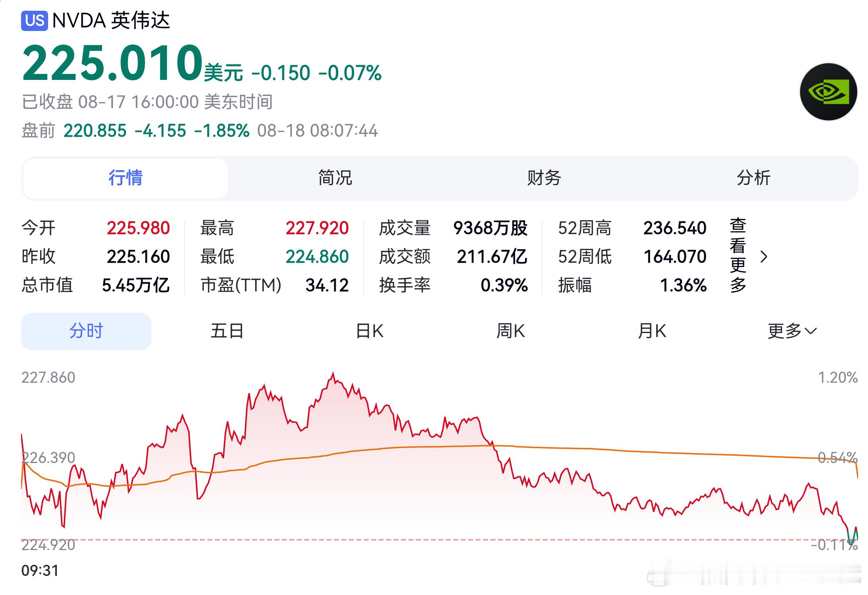Click the 09:31 time axis label
The height and width of the screenshot is (595, 868).
click(x=40, y=571)
